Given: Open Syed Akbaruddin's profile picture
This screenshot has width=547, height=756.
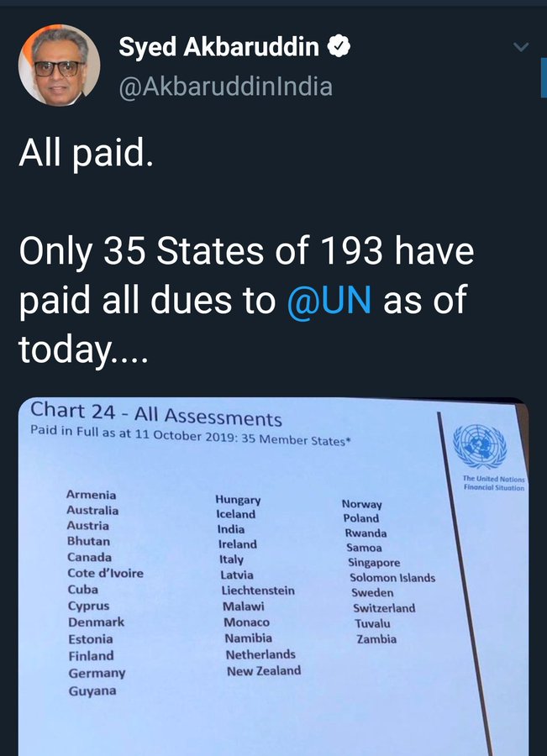Looking at the screenshot, I should tap(60, 65).
